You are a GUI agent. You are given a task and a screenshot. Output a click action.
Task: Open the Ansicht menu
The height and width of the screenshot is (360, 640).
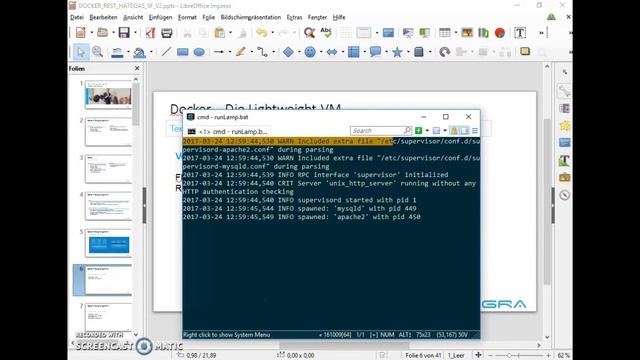[x=133, y=17]
